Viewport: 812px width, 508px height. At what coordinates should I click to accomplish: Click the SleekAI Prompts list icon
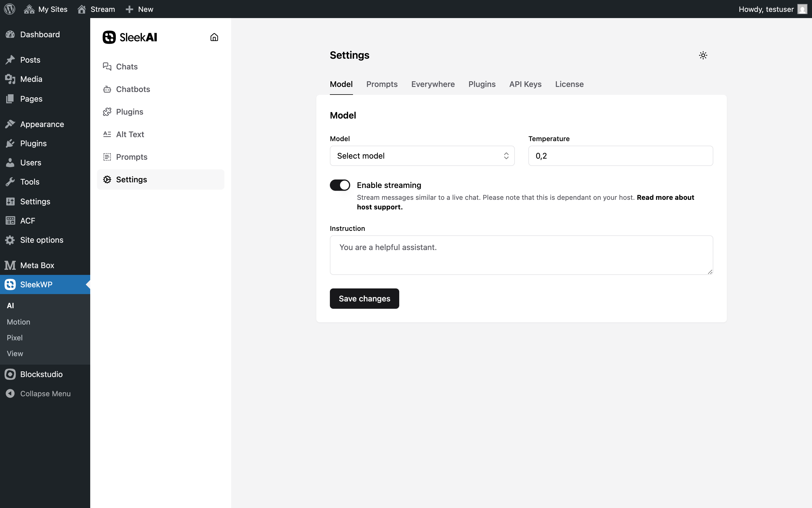(107, 157)
